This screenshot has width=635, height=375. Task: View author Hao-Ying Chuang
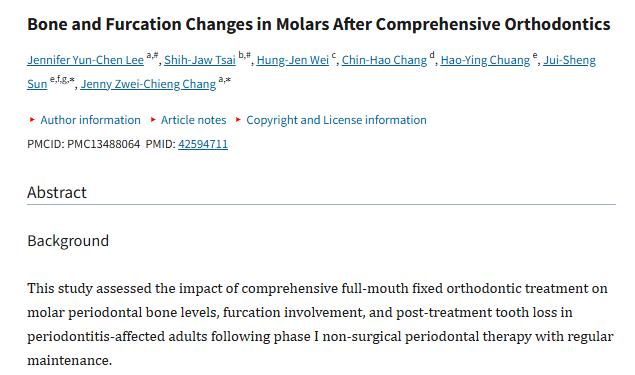point(485,60)
